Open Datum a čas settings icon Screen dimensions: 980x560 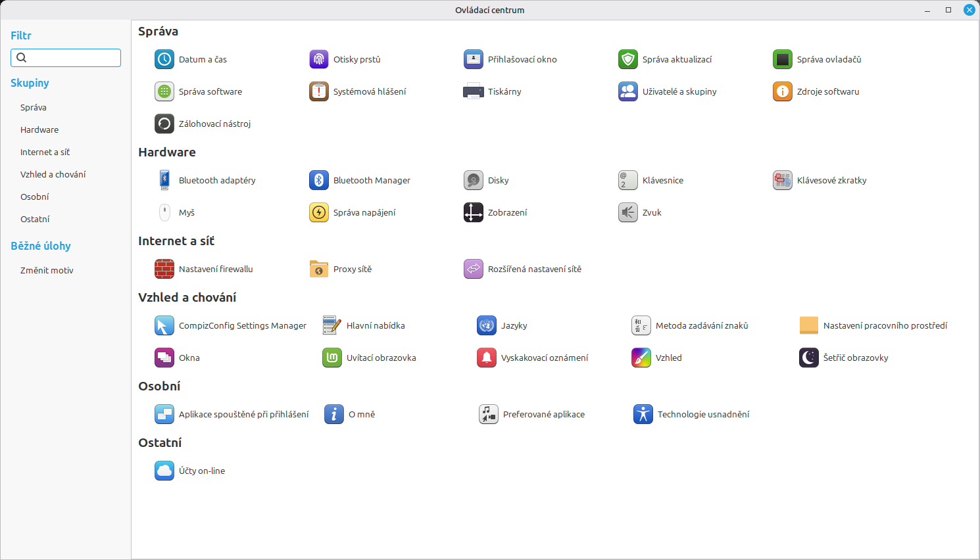(164, 59)
